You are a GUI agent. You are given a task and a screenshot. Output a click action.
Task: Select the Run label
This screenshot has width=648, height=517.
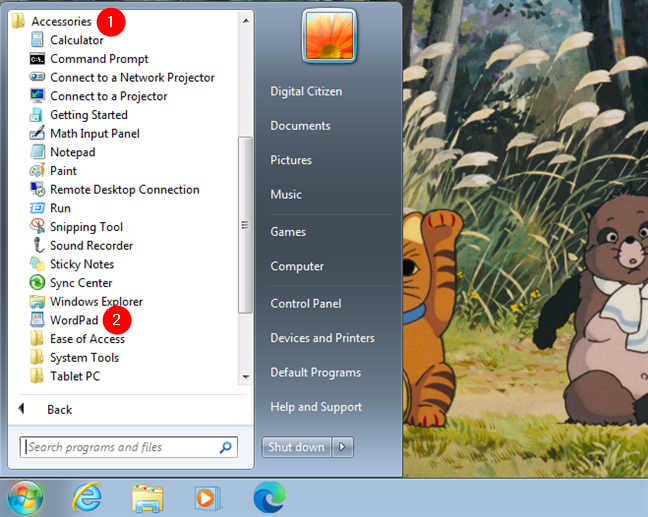[60, 208]
